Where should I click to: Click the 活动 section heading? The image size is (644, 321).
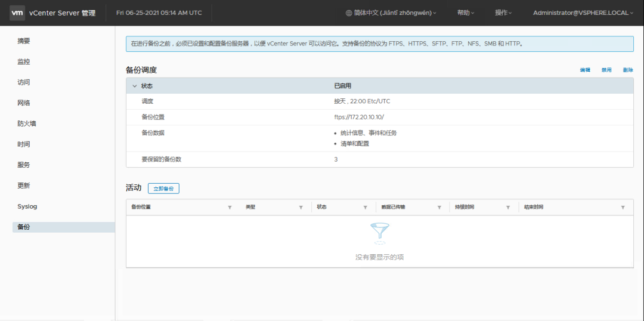point(134,188)
